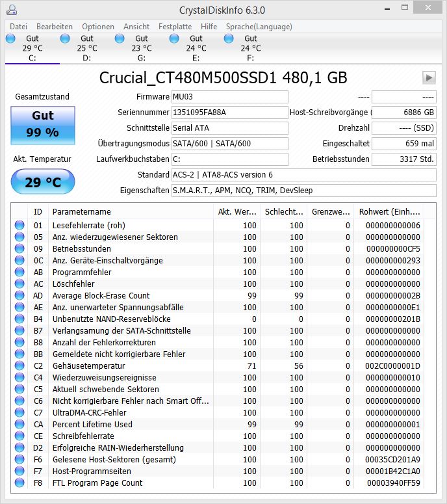Click the Standard field ACS-2

(304, 175)
